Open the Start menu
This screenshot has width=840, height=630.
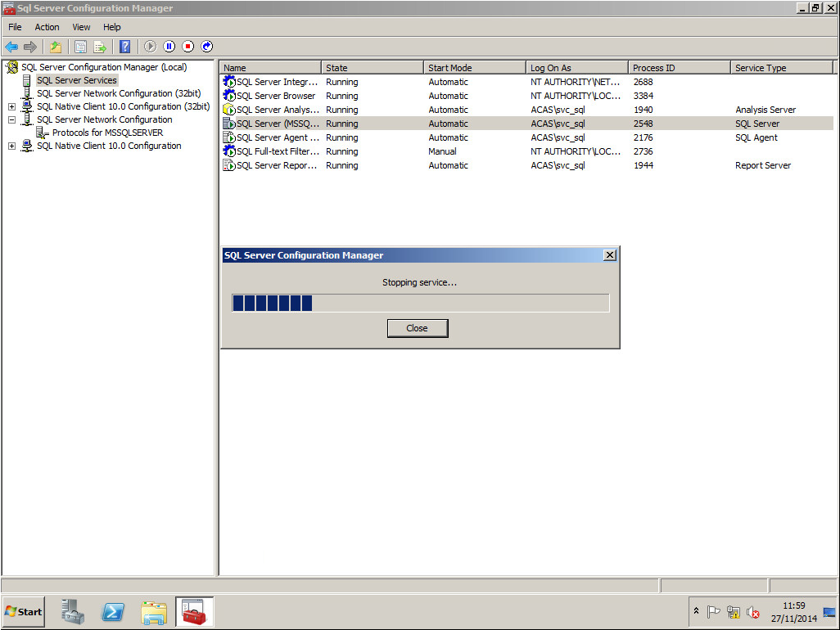[x=23, y=612]
